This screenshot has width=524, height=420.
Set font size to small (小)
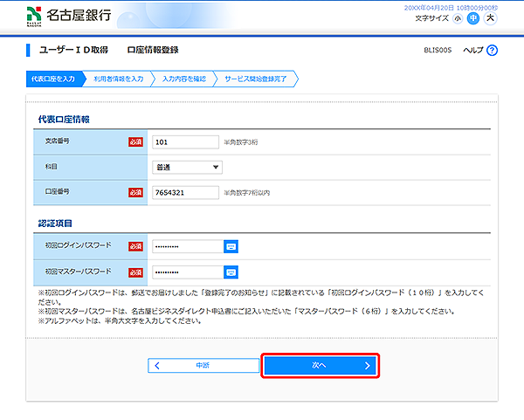pyautogui.click(x=458, y=18)
